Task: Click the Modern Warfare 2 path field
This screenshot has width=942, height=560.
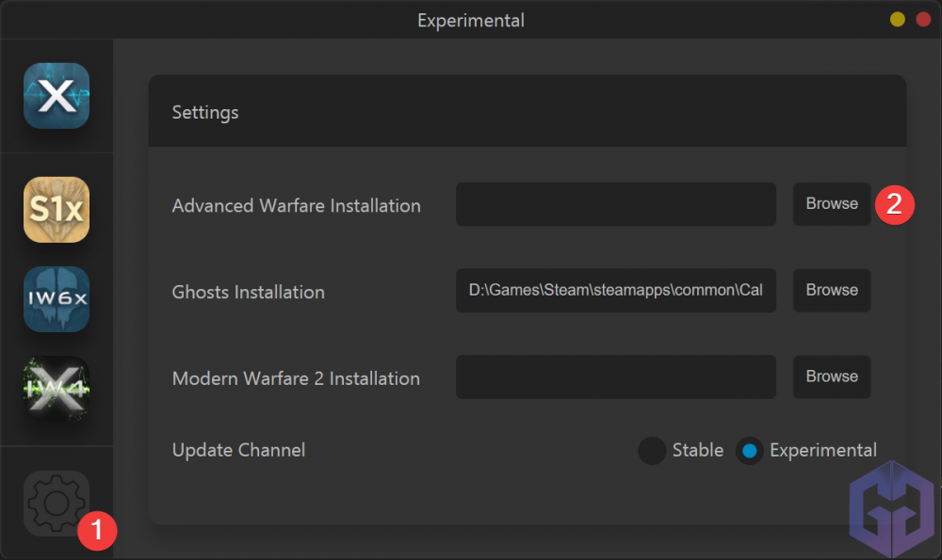Action: [x=615, y=376]
